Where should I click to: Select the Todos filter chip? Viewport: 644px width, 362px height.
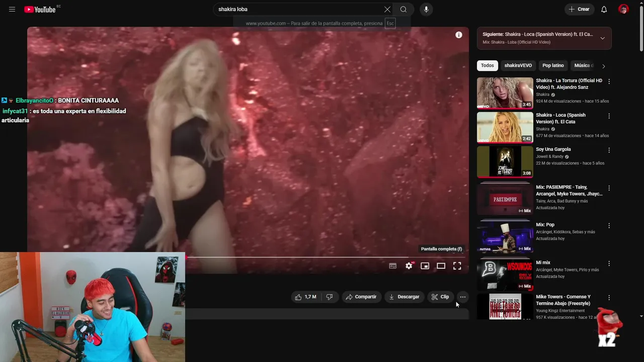(x=488, y=65)
